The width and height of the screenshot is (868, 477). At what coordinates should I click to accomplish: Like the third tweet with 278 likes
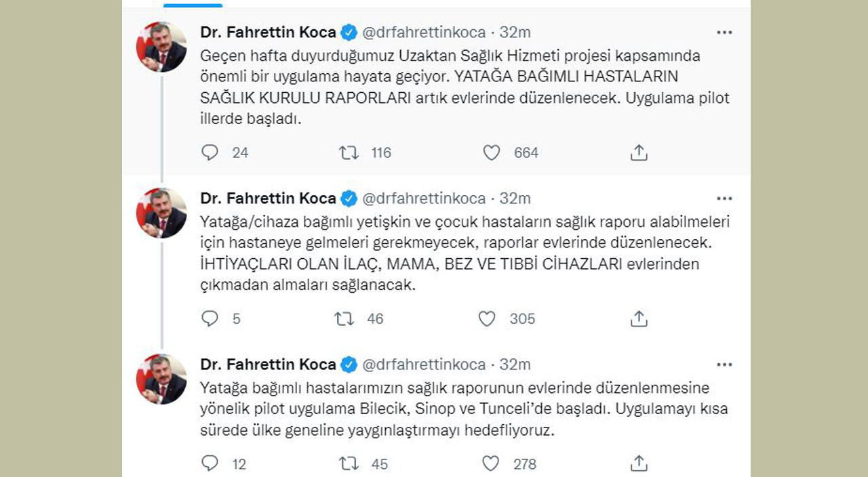click(x=491, y=463)
